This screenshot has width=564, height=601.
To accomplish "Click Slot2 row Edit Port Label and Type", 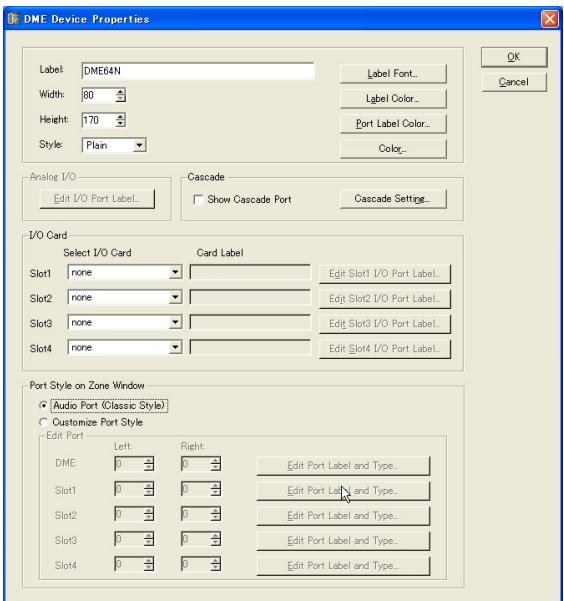I will tap(343, 516).
